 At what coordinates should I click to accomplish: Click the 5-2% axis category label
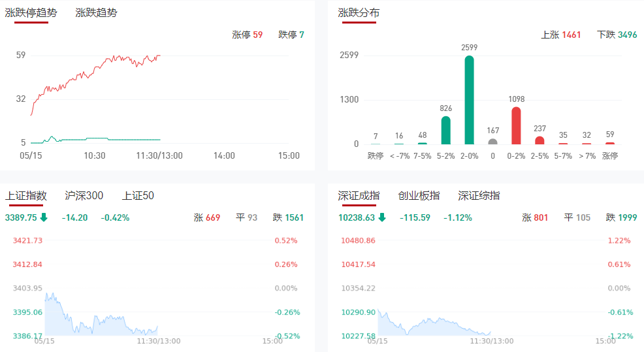(x=445, y=156)
